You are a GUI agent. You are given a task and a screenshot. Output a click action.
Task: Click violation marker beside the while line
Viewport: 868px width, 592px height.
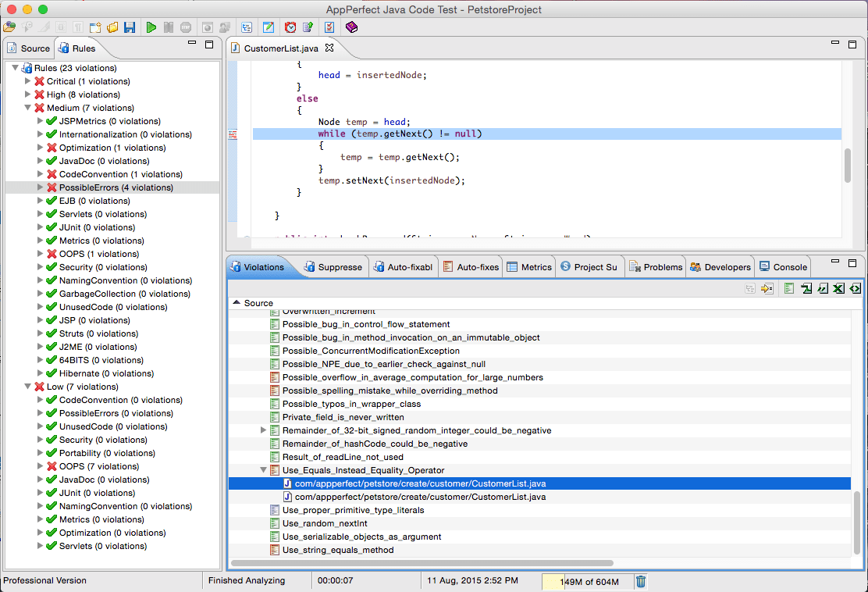233,134
